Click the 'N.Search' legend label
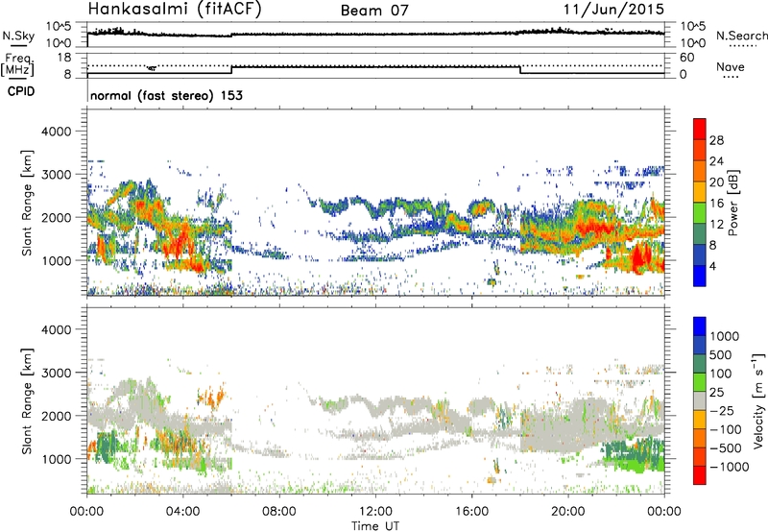The image size is (768, 532). click(x=741, y=36)
